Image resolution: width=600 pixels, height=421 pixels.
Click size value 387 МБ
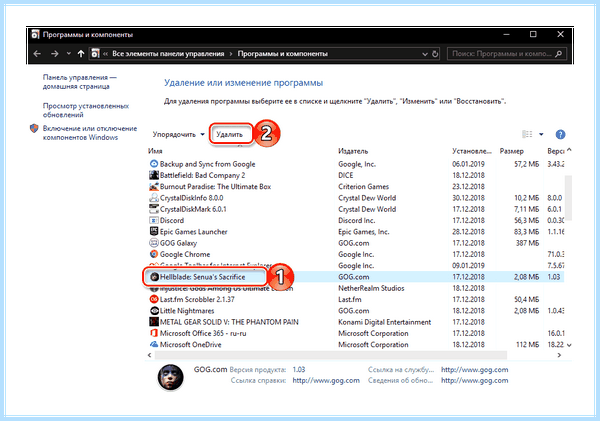point(527,243)
